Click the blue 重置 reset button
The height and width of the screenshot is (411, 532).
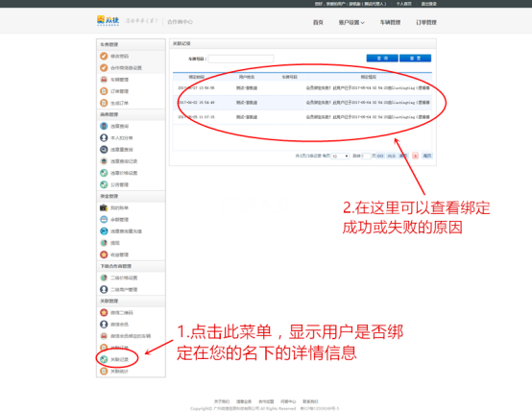pos(415,59)
